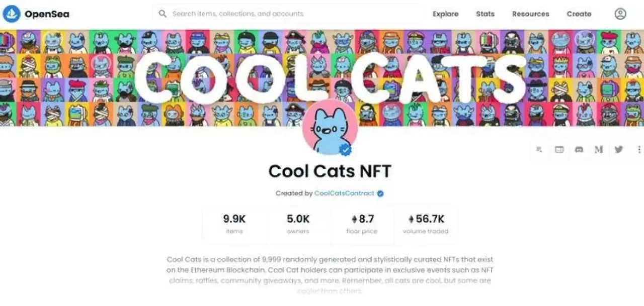Select Create in the top navigation
Viewport: 644px width, 306px height.
(579, 14)
